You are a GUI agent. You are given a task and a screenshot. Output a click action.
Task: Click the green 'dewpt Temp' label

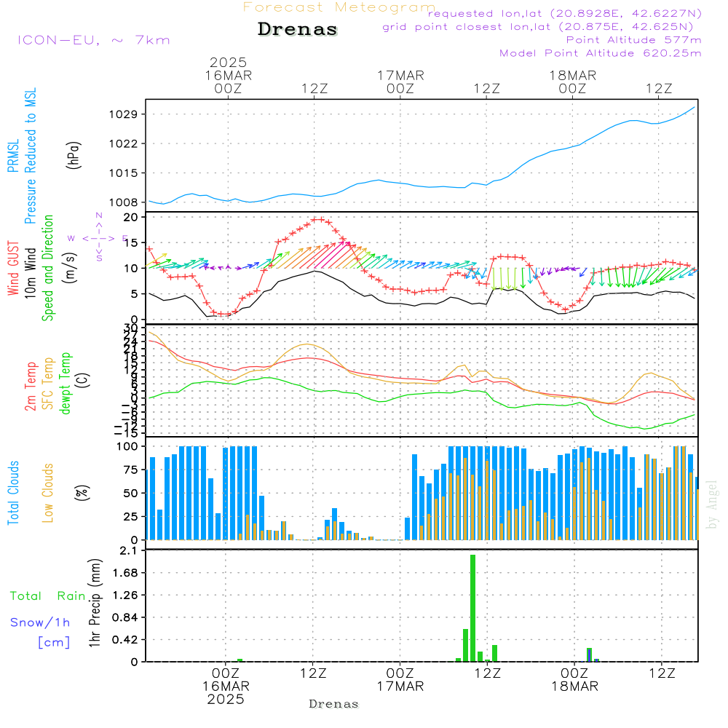pos(65,383)
